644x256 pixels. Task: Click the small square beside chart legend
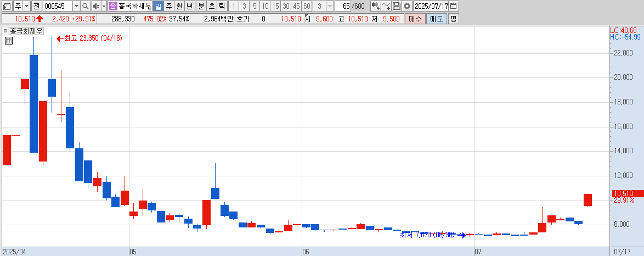point(5,31)
